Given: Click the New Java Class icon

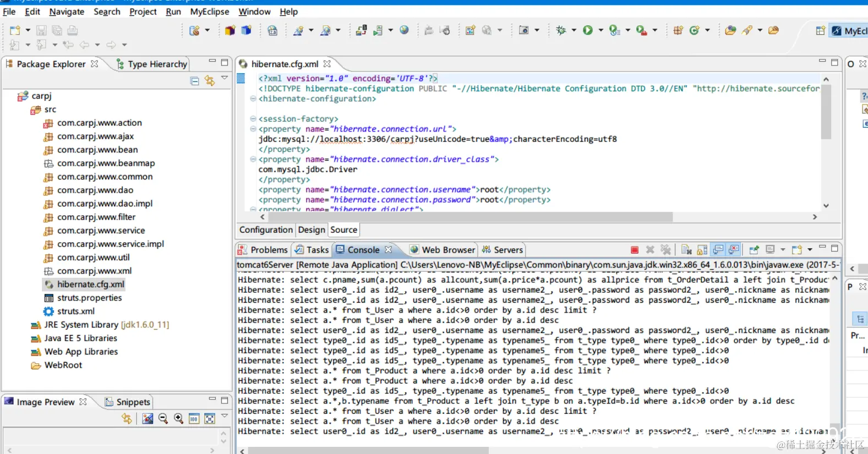Looking at the screenshot, I should [x=694, y=30].
